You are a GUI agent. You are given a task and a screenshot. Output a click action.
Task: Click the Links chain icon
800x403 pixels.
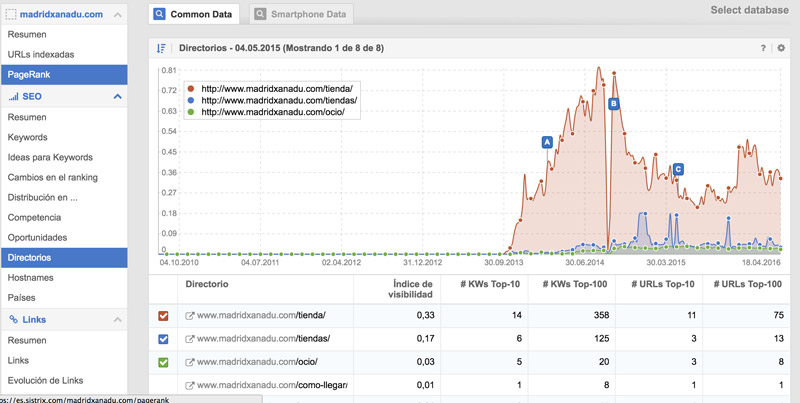pos(14,320)
